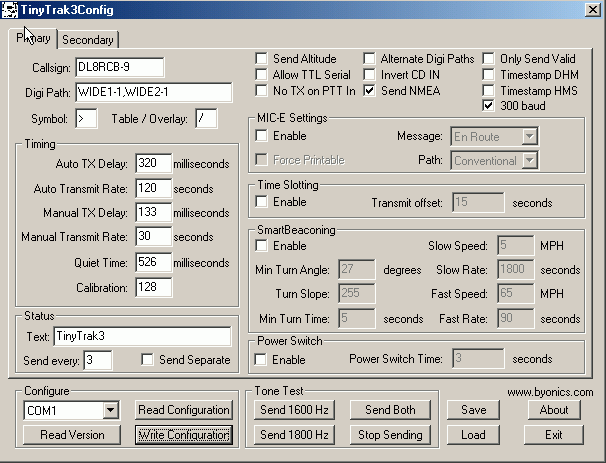
Task: Click the www.byonics.com text
Action: (550, 392)
